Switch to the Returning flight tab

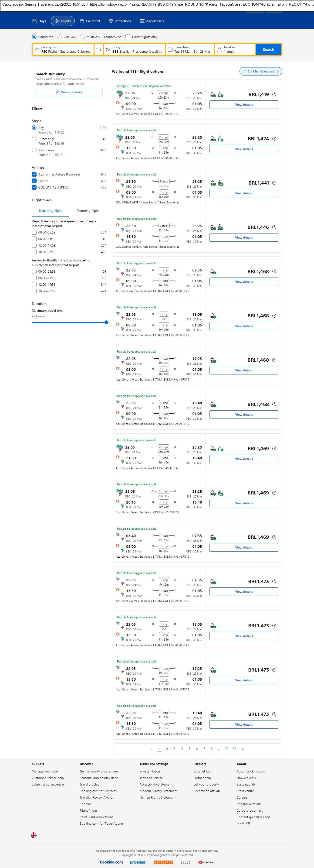88,211
